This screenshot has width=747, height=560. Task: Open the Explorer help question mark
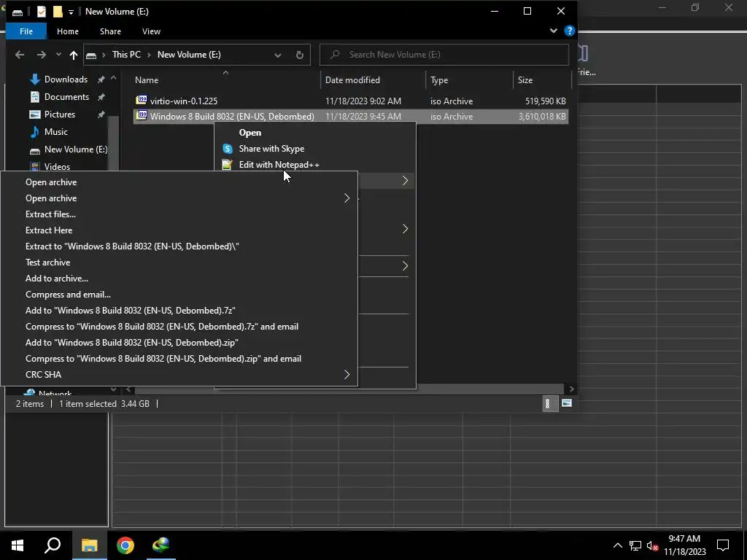point(569,31)
